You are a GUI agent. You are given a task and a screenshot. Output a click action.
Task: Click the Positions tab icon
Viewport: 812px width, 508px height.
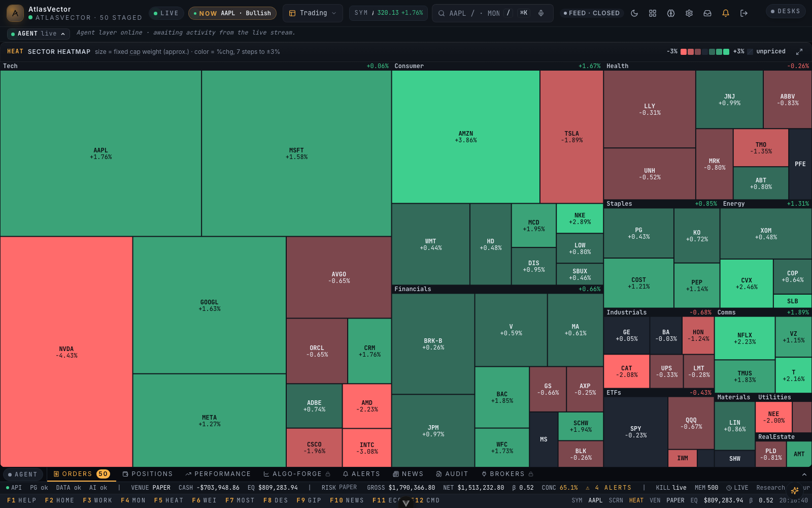coord(125,474)
